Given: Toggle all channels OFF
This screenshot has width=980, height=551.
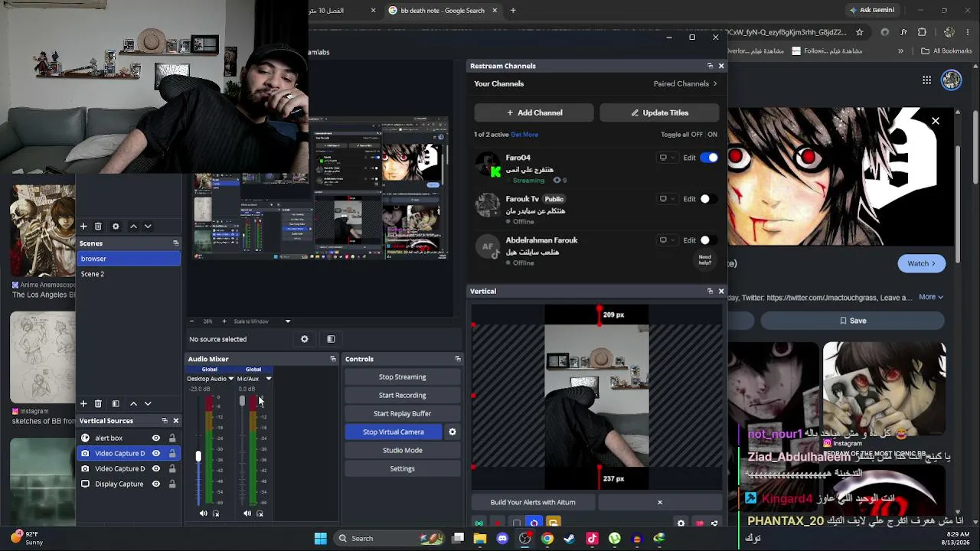Looking at the screenshot, I should click(x=697, y=135).
